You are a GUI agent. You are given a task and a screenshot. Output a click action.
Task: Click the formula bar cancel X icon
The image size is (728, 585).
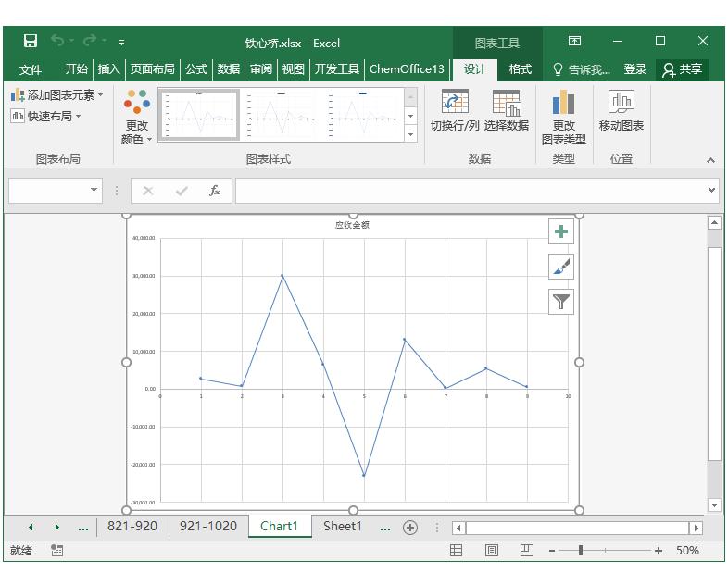click(x=148, y=191)
